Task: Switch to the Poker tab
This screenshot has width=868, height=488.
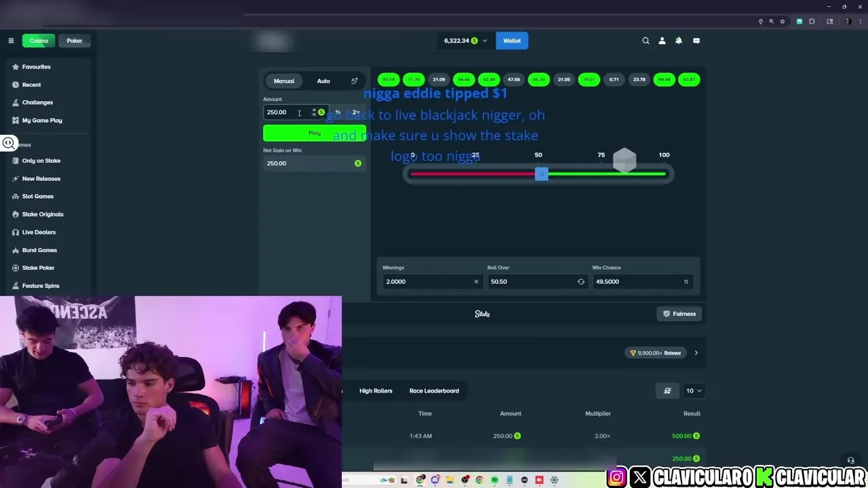Action: pyautogui.click(x=75, y=41)
